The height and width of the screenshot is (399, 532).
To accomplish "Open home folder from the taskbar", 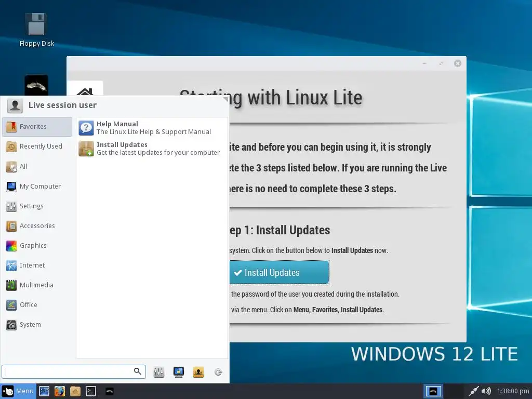I will point(75,391).
